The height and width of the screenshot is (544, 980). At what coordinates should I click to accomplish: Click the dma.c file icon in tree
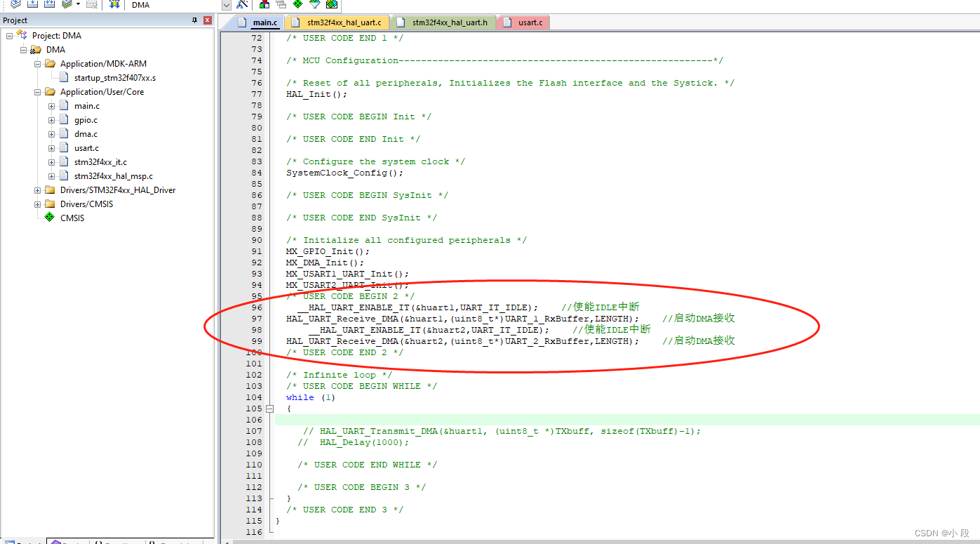[65, 133]
